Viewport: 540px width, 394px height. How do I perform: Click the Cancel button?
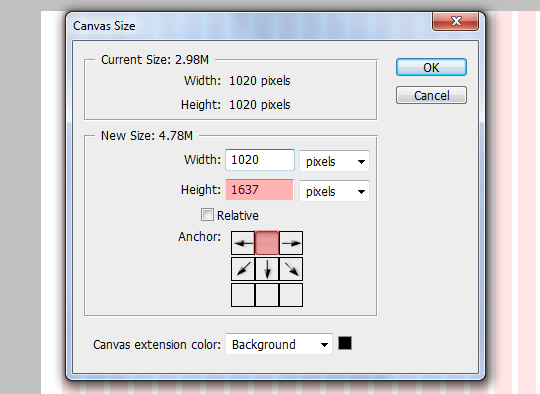tap(431, 95)
